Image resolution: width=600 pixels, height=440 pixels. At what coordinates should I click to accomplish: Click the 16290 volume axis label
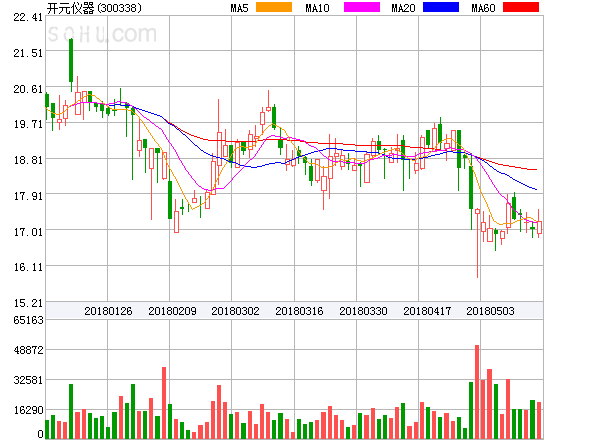click(x=29, y=411)
